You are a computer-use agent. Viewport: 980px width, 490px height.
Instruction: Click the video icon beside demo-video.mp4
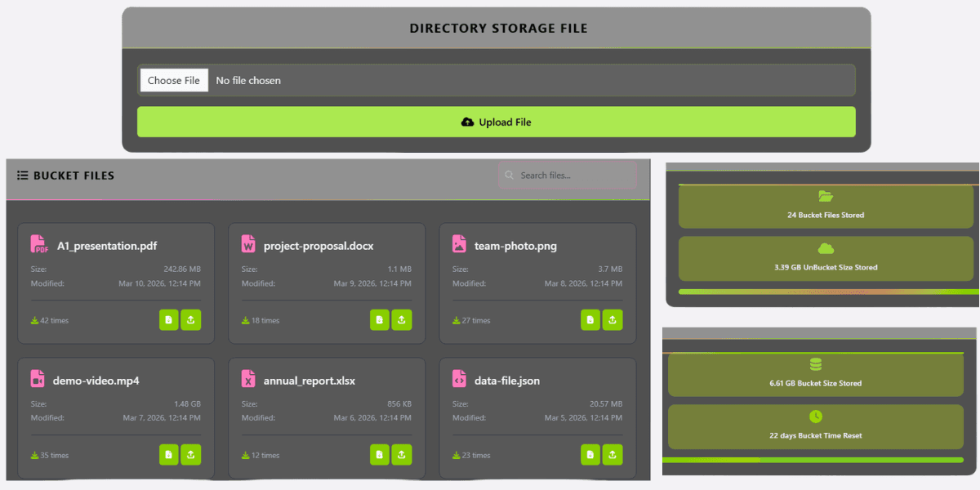click(x=38, y=379)
